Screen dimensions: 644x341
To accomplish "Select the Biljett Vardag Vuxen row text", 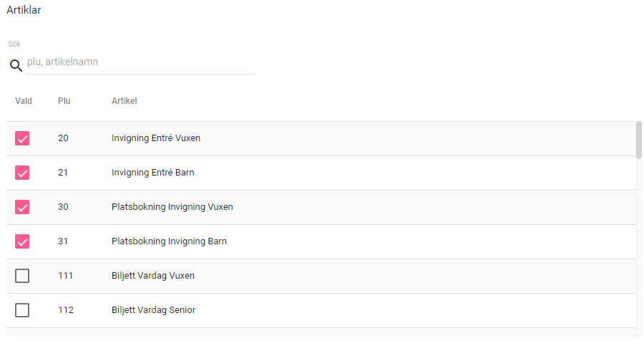I will click(x=153, y=276).
